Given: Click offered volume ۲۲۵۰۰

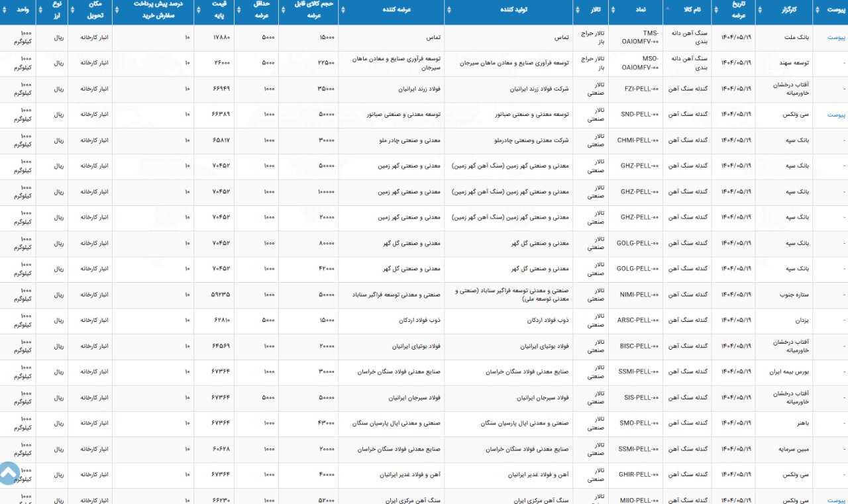Looking at the screenshot, I should tap(326, 63).
